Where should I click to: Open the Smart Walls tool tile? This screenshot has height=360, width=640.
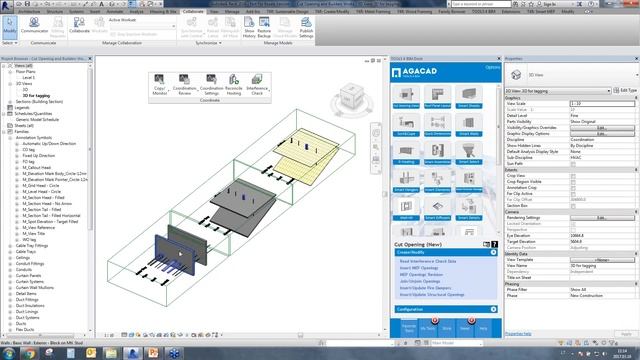pos(469,125)
